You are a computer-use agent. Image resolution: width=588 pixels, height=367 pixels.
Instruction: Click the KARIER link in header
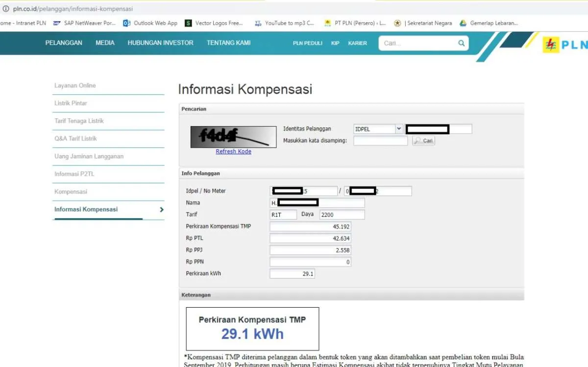coord(357,43)
